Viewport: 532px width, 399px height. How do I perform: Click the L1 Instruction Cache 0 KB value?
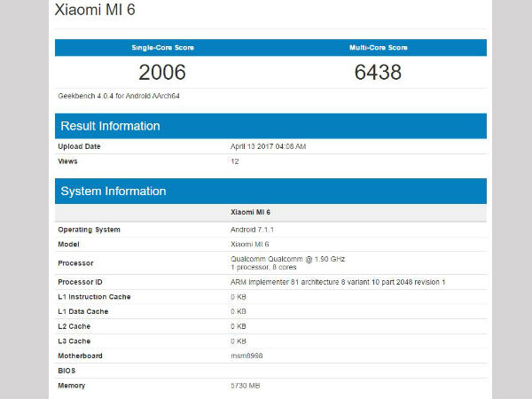pos(239,297)
